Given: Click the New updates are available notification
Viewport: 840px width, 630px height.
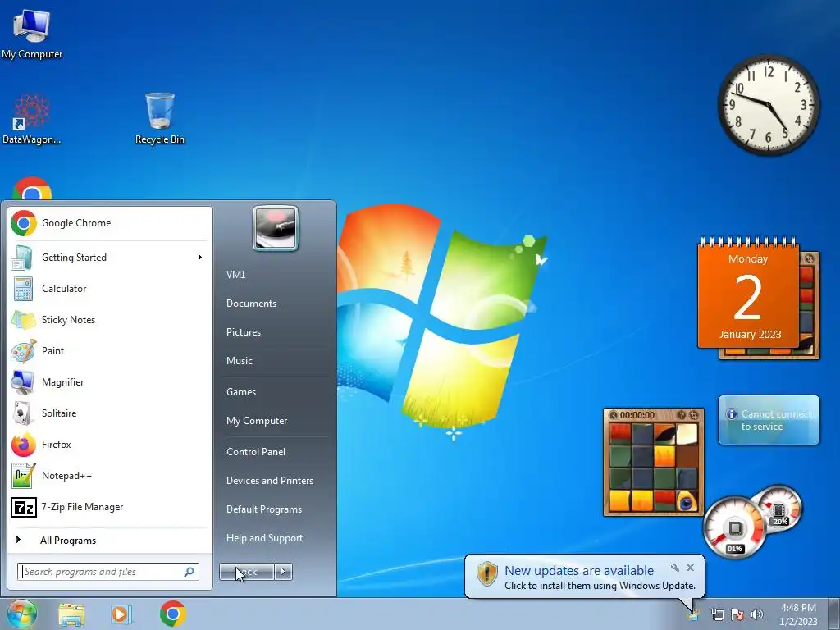Looking at the screenshot, I should [584, 577].
